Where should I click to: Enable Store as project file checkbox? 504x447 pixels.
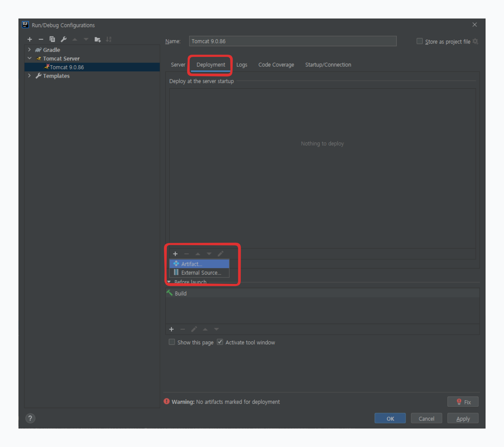[419, 41]
